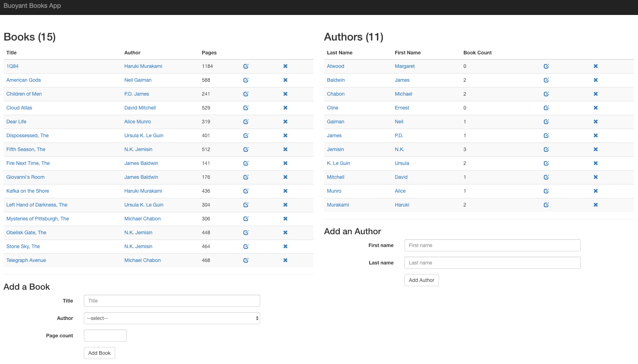Edit the author Gaiman, Neil

(x=546, y=122)
